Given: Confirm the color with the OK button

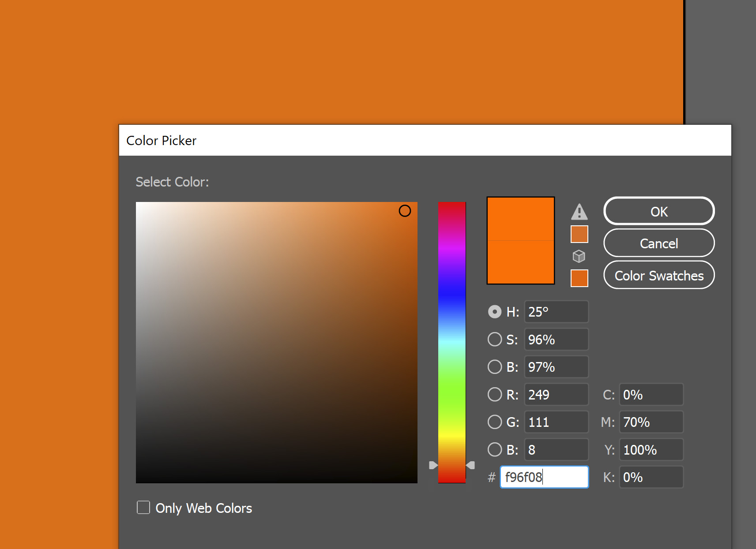Looking at the screenshot, I should 658,211.
